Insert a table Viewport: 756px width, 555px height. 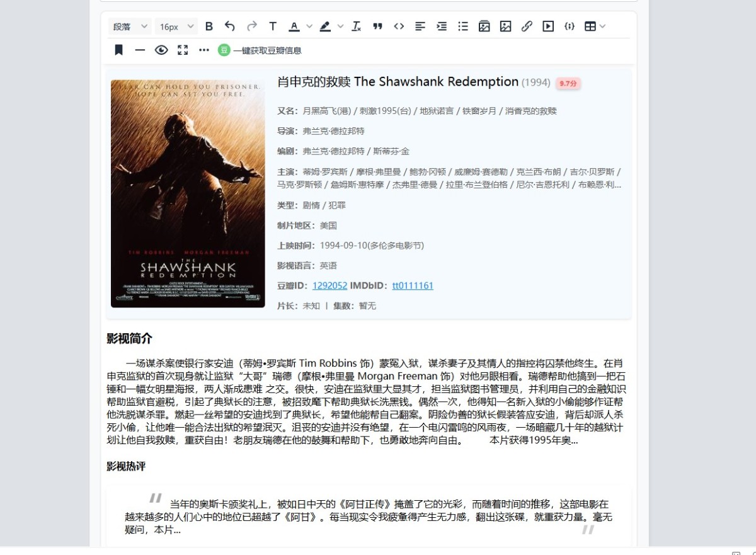tap(590, 26)
